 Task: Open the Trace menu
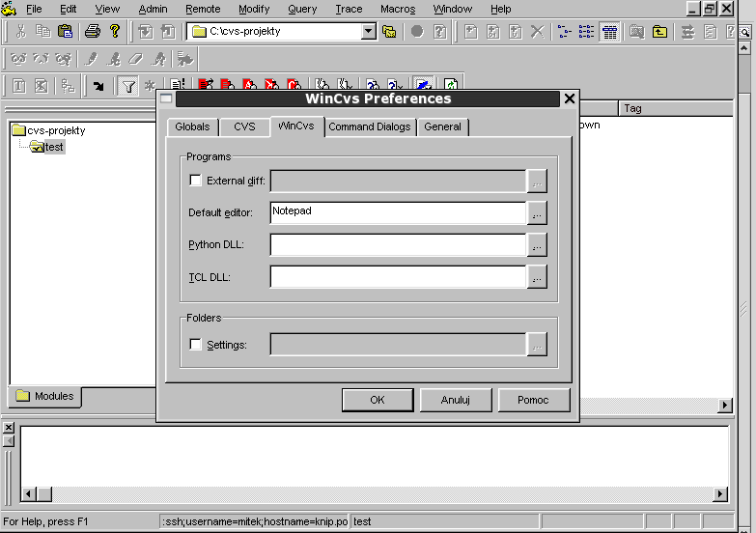[349, 9]
